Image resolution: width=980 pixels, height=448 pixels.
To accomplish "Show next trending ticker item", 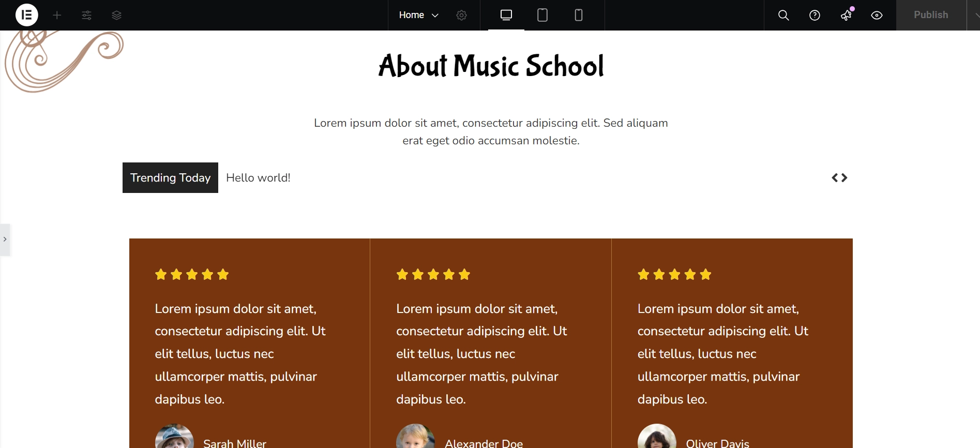I will 844,177.
